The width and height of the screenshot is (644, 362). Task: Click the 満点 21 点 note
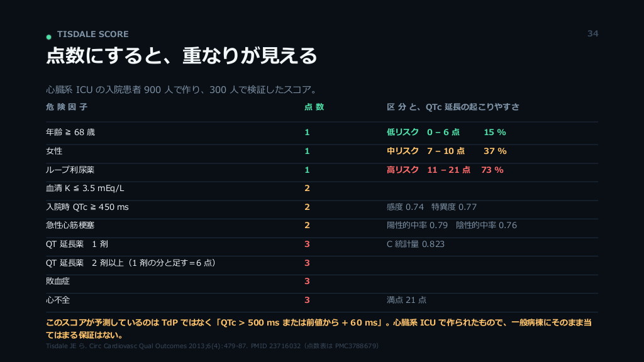(406, 300)
